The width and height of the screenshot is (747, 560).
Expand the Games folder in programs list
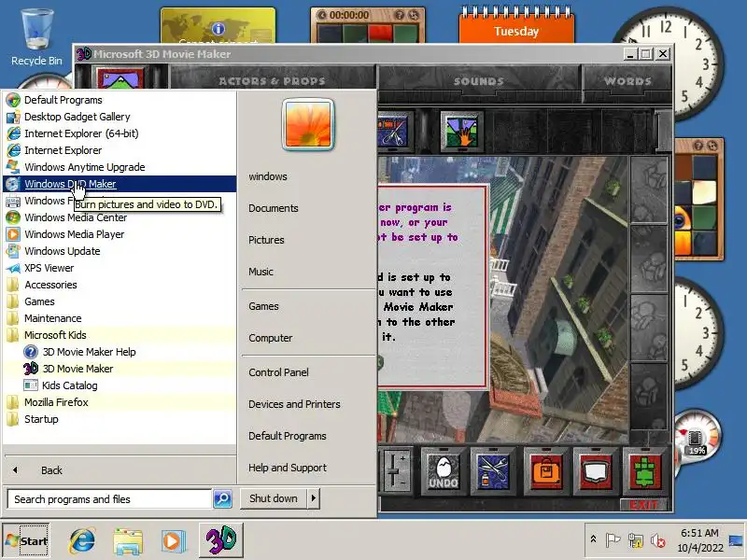click(120, 301)
